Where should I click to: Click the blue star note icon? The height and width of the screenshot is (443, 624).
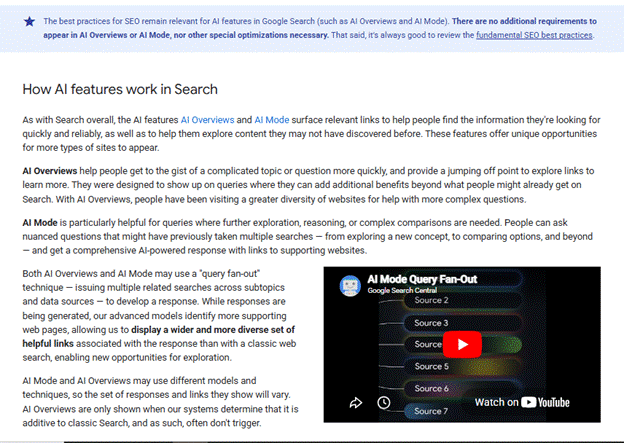pos(29,21)
